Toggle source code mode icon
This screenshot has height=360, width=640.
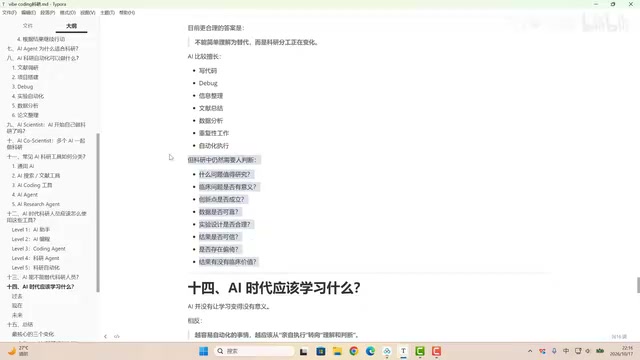pos(117,336)
